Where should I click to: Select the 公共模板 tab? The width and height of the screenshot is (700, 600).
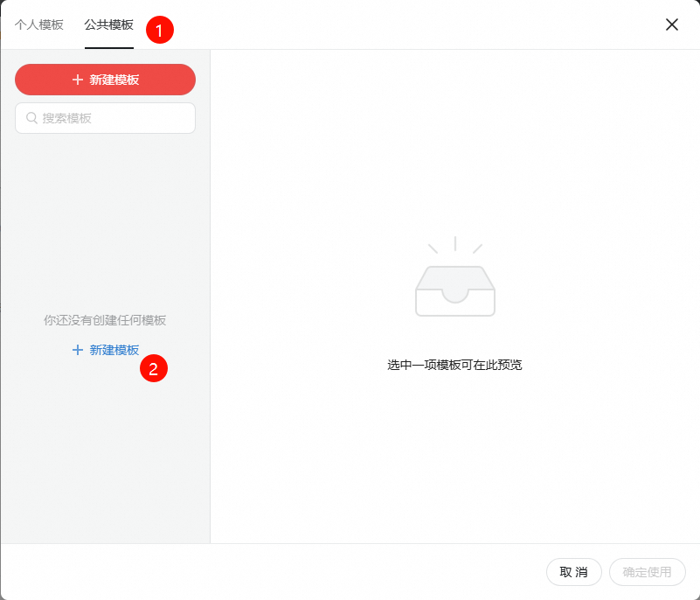tap(108, 24)
